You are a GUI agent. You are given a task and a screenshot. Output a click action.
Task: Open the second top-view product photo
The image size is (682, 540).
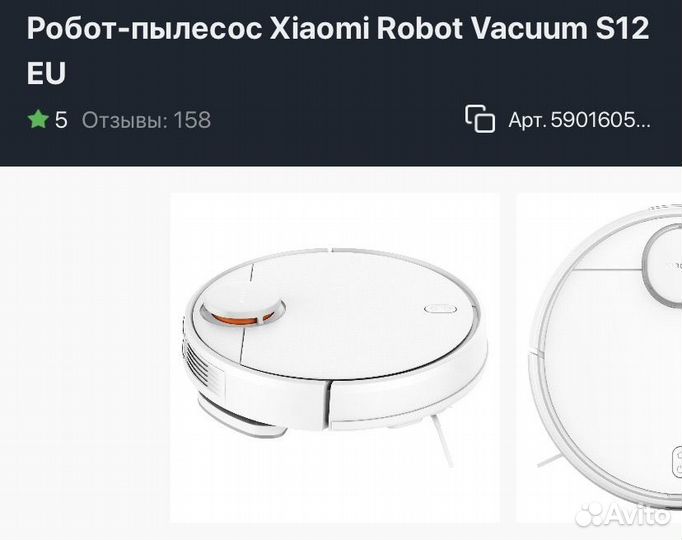point(599,357)
